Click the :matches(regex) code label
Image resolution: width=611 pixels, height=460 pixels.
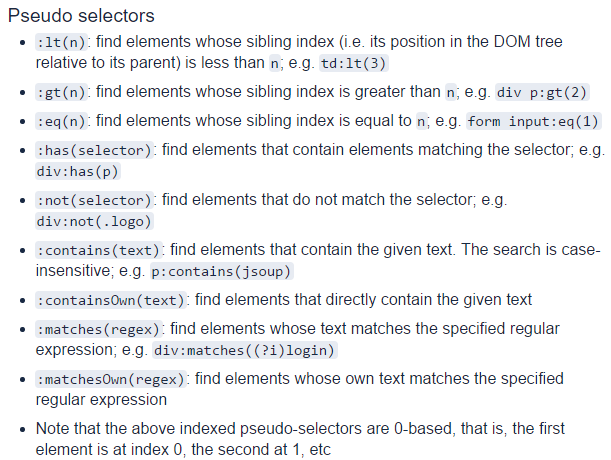[x=98, y=330]
